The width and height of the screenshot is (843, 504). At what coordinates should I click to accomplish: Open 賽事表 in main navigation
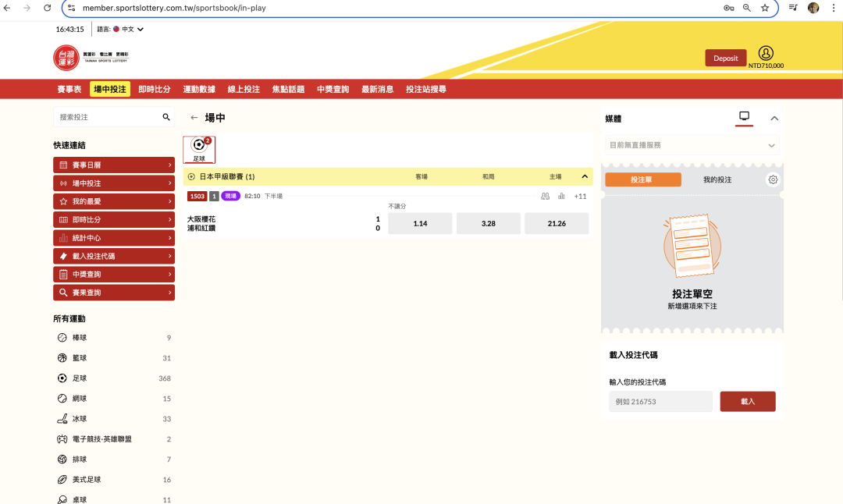click(69, 89)
